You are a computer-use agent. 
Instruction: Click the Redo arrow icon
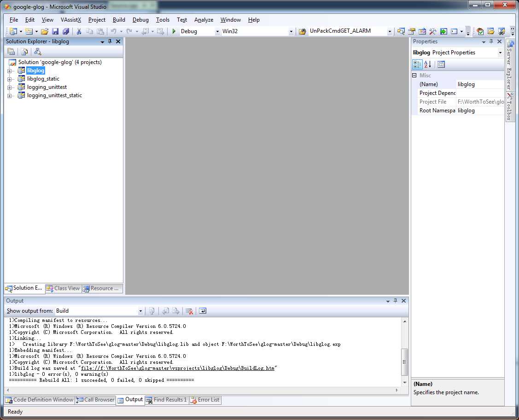click(x=129, y=31)
